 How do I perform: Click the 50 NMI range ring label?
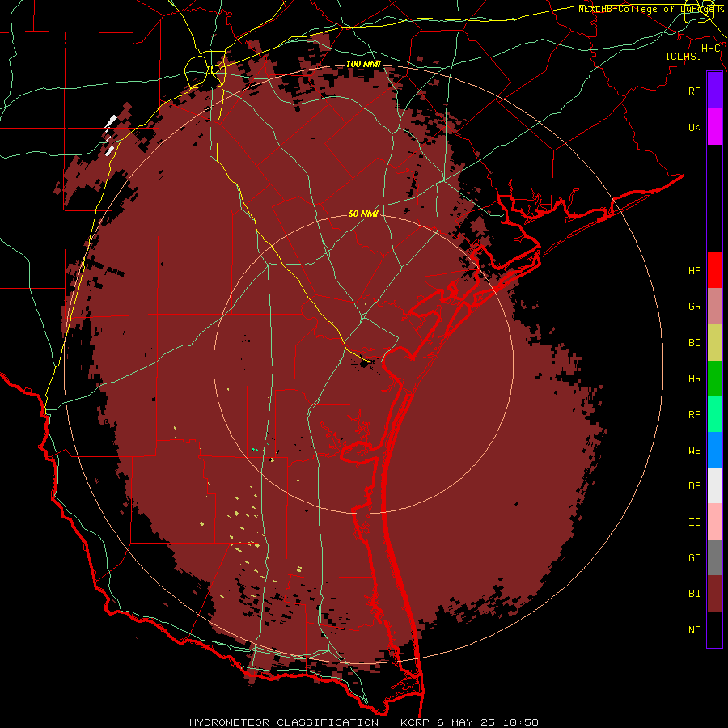[363, 214]
